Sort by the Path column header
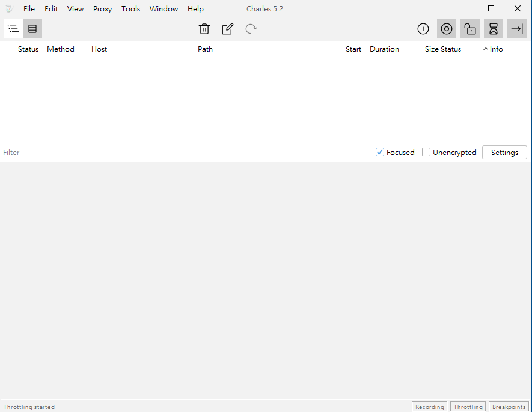The height and width of the screenshot is (412, 532). click(205, 49)
